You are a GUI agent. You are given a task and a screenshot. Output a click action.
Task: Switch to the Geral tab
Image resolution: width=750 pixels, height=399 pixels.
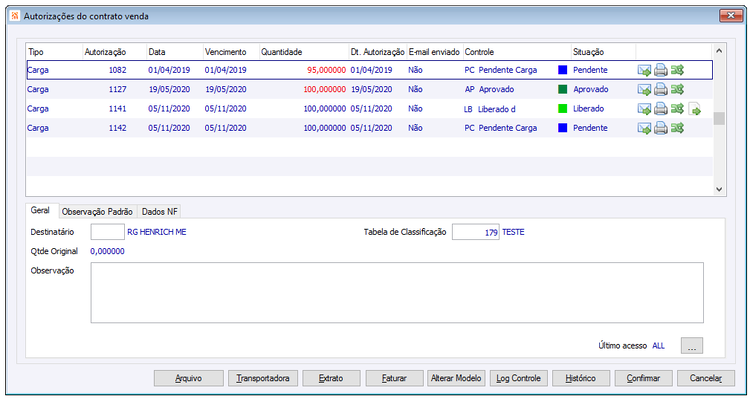pyautogui.click(x=41, y=211)
